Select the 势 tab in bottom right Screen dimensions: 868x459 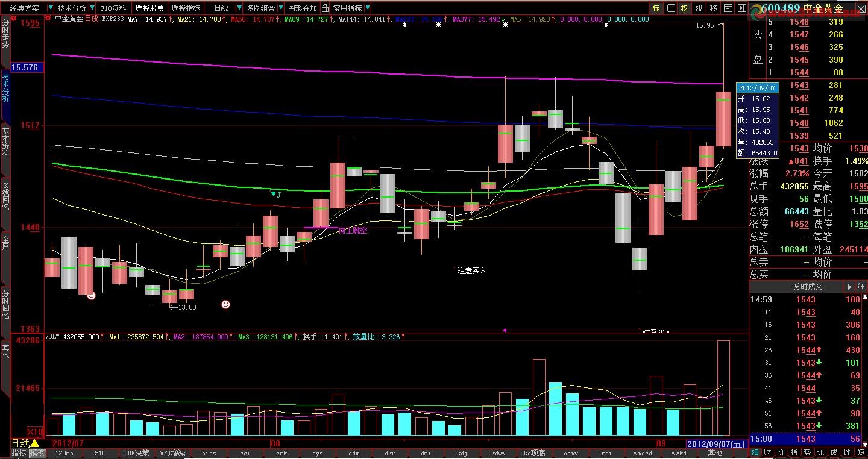coord(808,452)
